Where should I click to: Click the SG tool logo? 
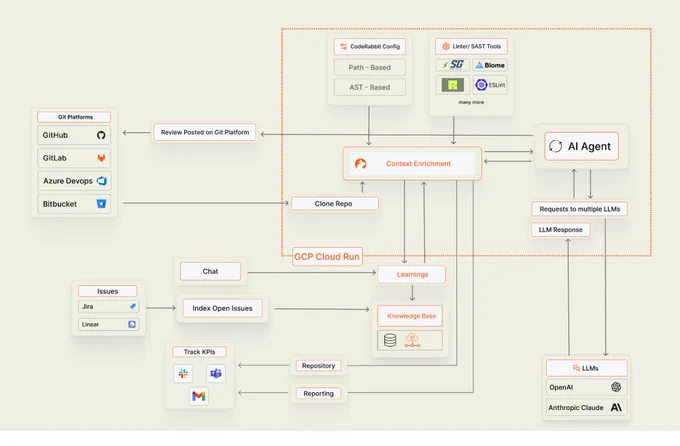click(453, 65)
